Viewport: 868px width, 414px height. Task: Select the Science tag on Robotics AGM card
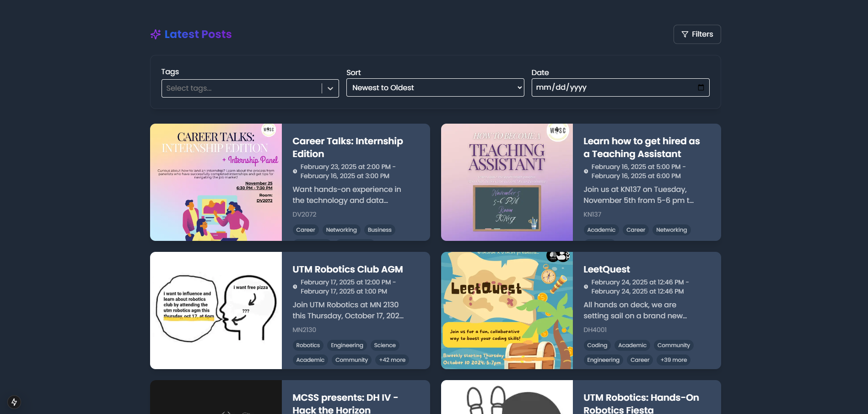coord(385,345)
